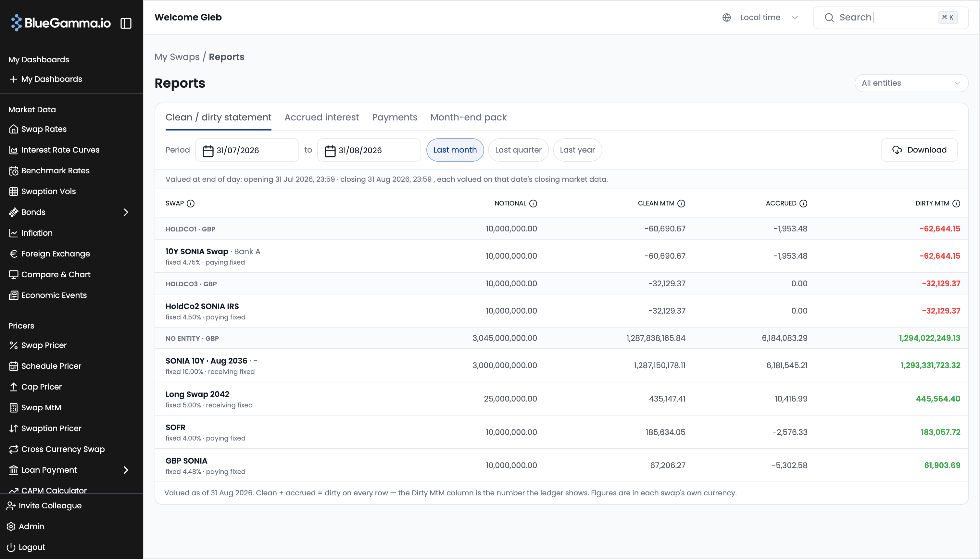Show info icon next to CLEAN MTM header
This screenshot has width=980, height=559.
[681, 204]
